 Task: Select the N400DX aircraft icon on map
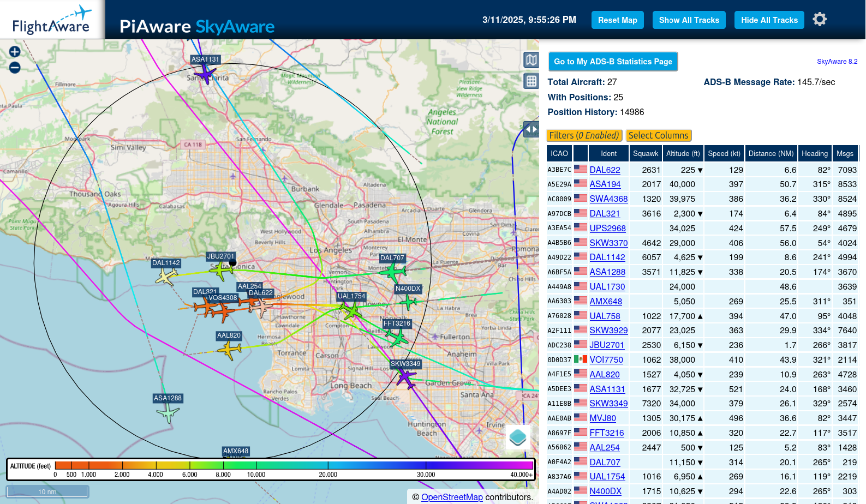coord(408,301)
